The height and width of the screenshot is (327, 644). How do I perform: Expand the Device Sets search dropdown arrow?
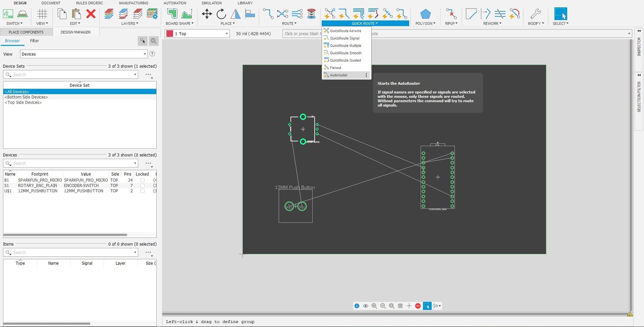click(135, 74)
